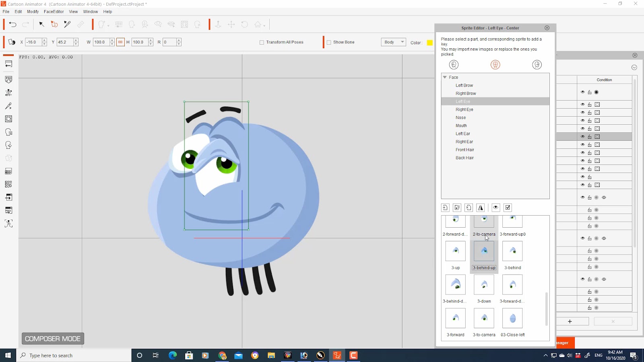Click the link width-height aspect ratio icon

tap(120, 42)
